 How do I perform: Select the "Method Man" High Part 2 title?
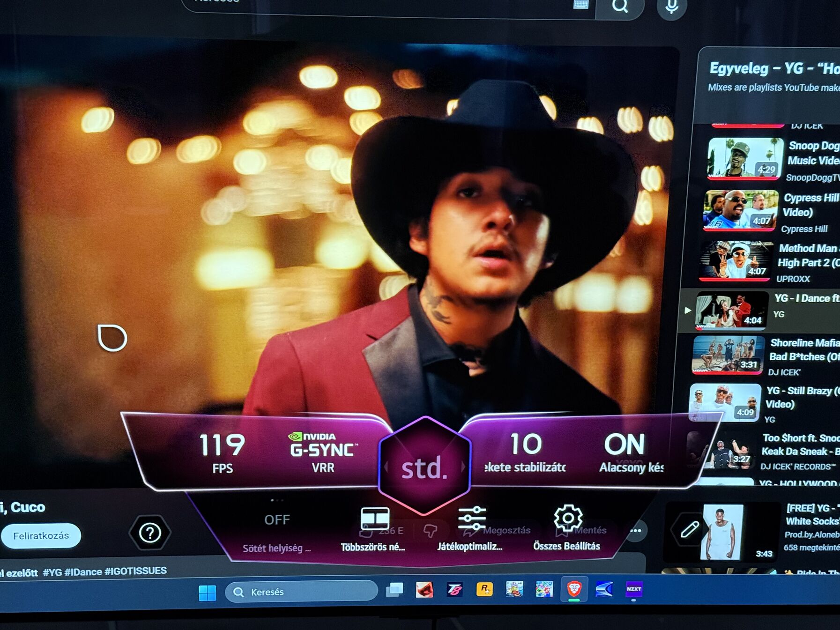coord(809,255)
